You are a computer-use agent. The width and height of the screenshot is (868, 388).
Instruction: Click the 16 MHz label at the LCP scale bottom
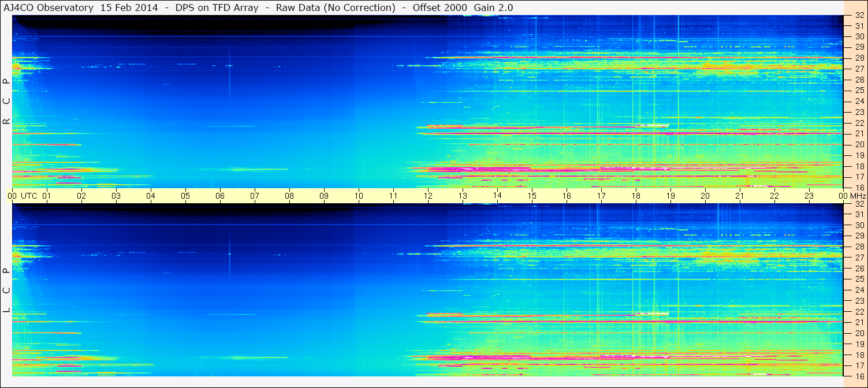click(x=859, y=376)
